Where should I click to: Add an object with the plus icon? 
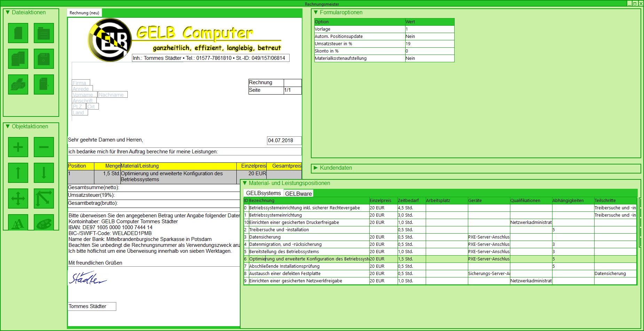[18, 147]
